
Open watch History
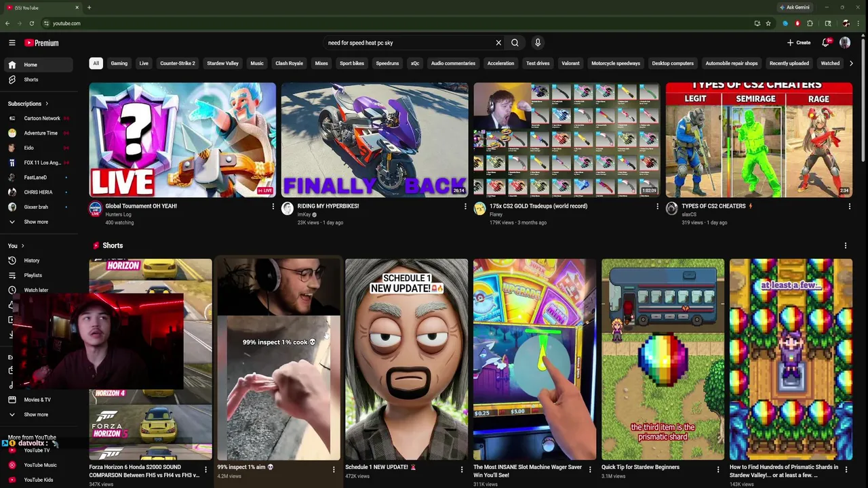tap(38, 261)
